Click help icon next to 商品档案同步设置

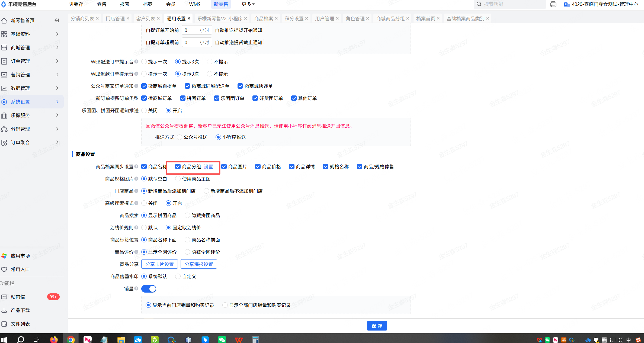[x=136, y=166]
